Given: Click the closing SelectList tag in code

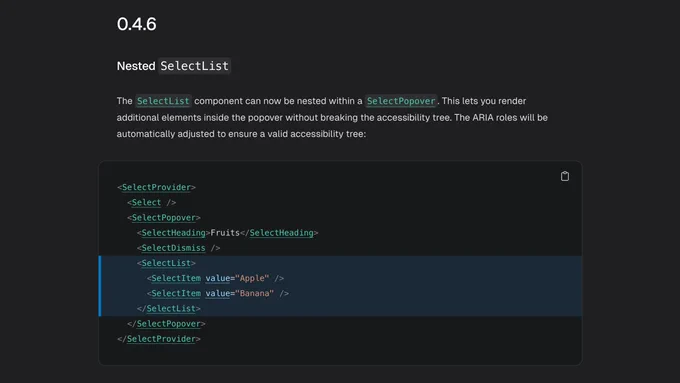Looking at the screenshot, I should 171,308.
